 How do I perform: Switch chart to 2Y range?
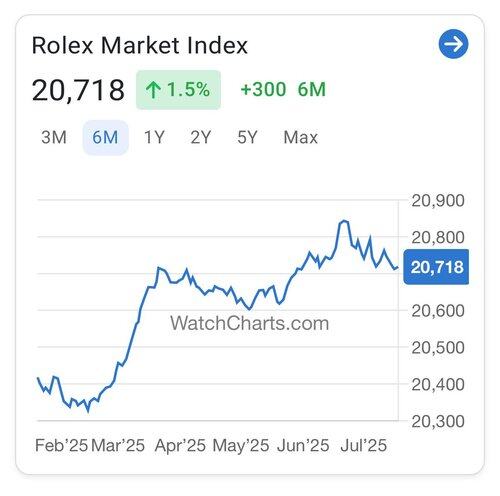coord(201,137)
